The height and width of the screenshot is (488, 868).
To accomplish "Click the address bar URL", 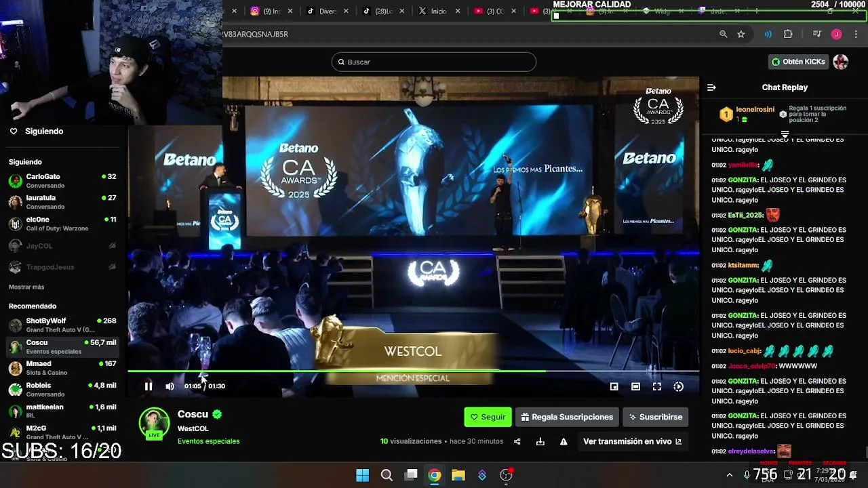I will coord(254,34).
